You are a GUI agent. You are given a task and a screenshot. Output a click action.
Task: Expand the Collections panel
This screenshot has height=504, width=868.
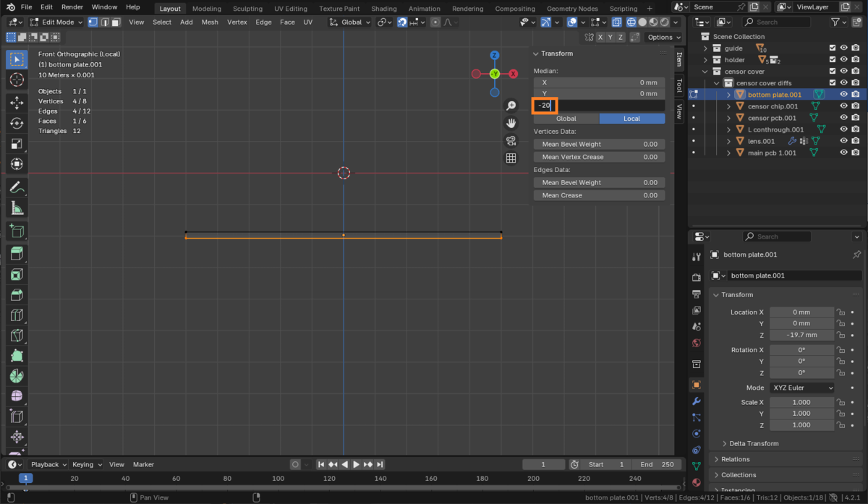[738, 475]
